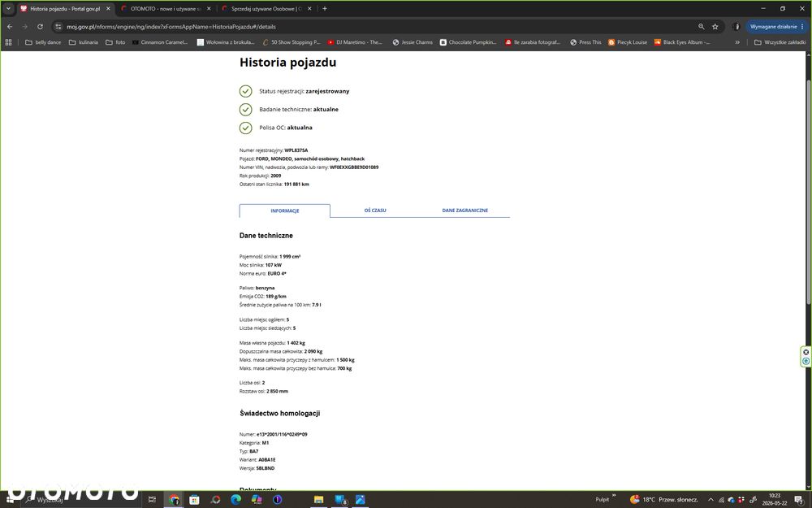The image size is (812, 508).
Task: Open Task View on the taskbar
Action: click(152, 500)
